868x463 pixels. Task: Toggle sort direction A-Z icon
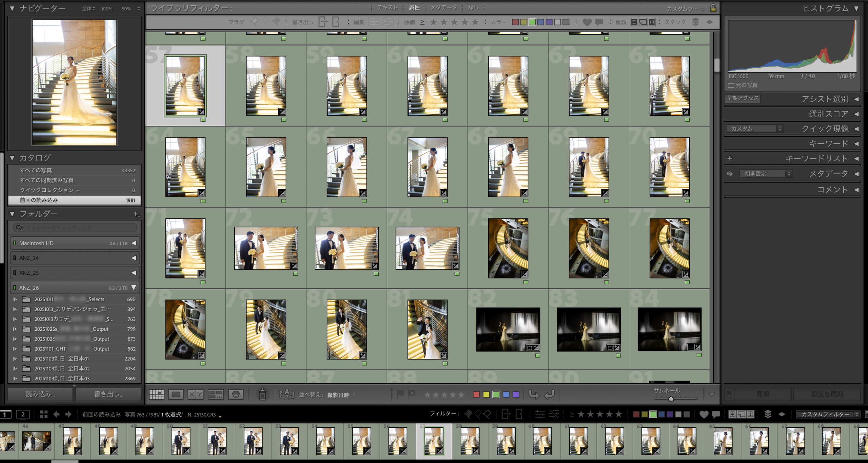click(x=287, y=394)
